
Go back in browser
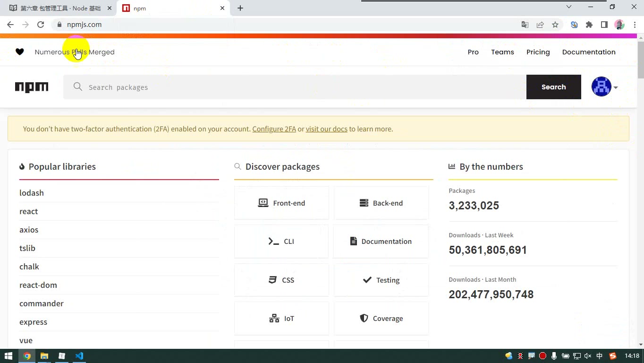pos(10,25)
